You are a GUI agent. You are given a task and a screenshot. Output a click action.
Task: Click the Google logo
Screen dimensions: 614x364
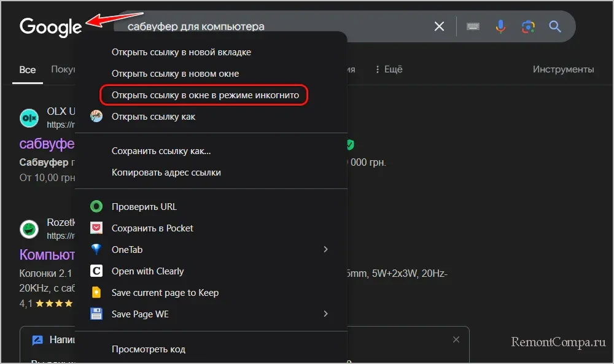(50, 27)
